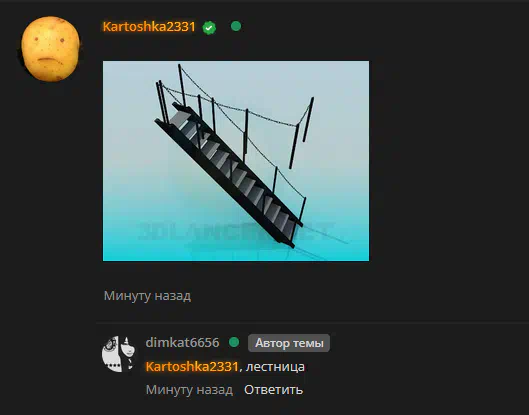Viewport: 529px width, 415px height.
Task: Open the staircase render image attachment
Action: [236, 161]
